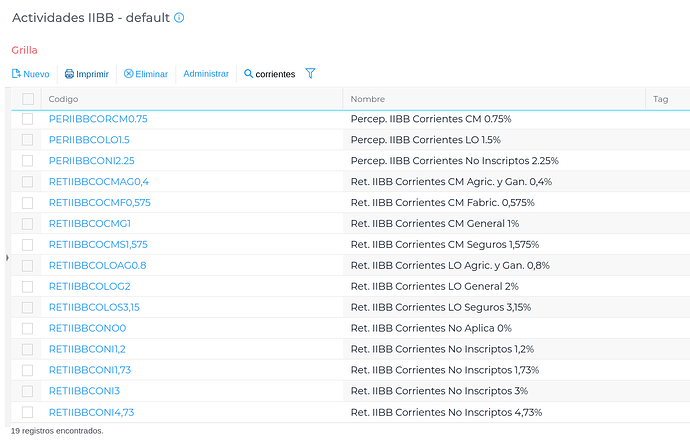The width and height of the screenshot is (690, 441).
Task: Sort by the Nombre column header
Action: tap(367, 99)
